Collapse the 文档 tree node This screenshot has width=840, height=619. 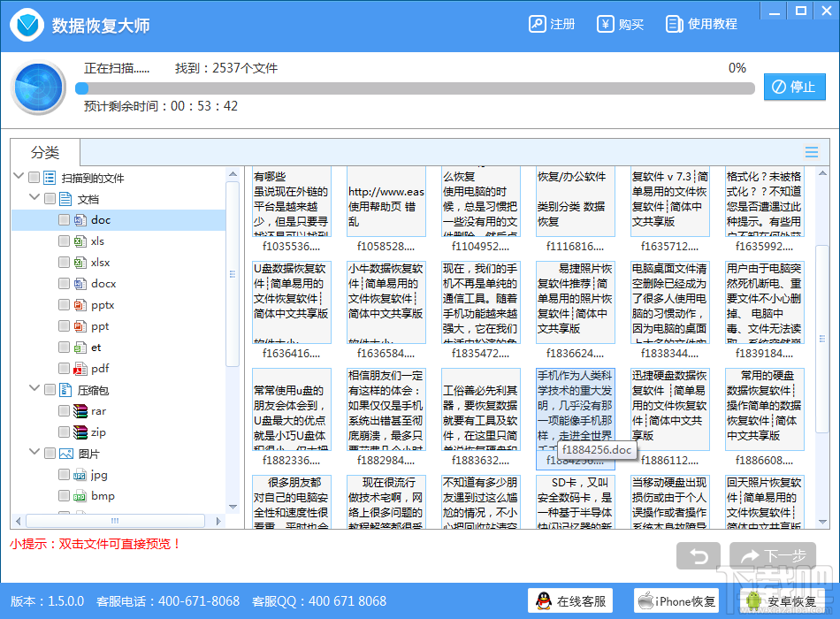pos(34,198)
